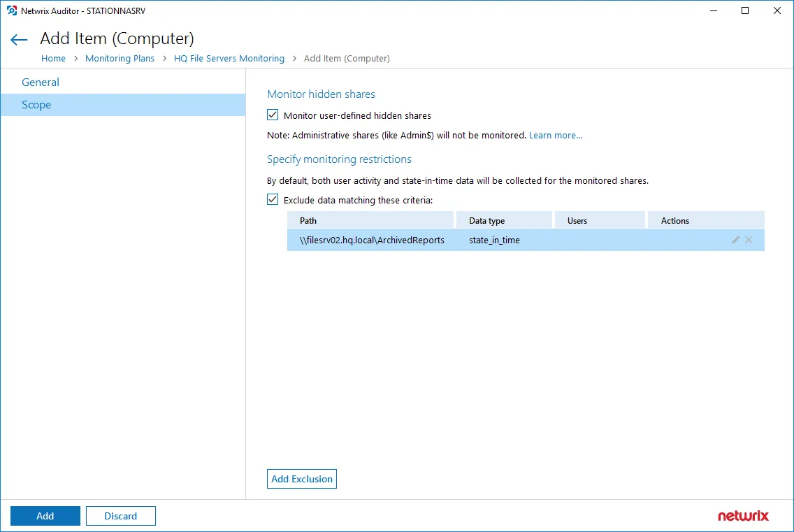794x532 pixels.
Task: Toggle Exclude data matching these criteria checkbox
Action: pos(273,200)
